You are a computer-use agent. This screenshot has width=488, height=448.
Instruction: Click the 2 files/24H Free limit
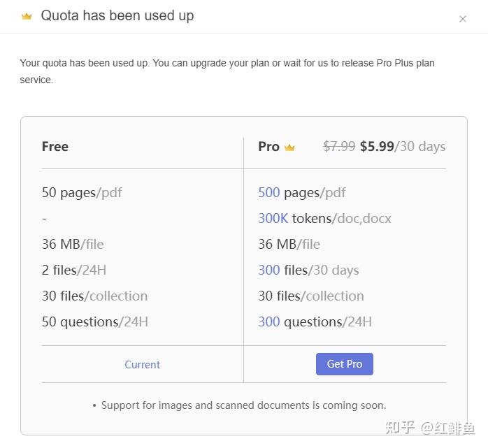click(74, 270)
